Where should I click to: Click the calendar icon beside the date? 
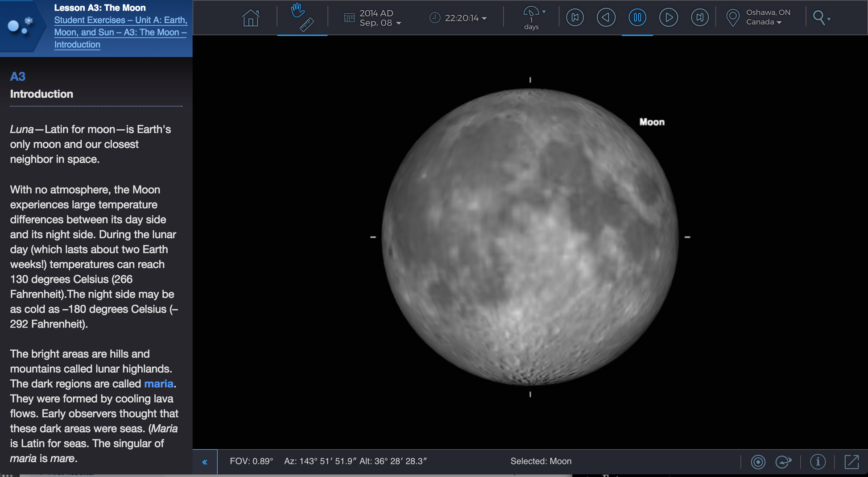(349, 18)
